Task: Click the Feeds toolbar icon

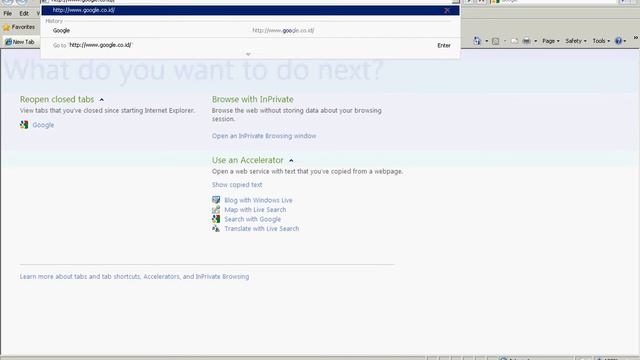Action: click(496, 41)
